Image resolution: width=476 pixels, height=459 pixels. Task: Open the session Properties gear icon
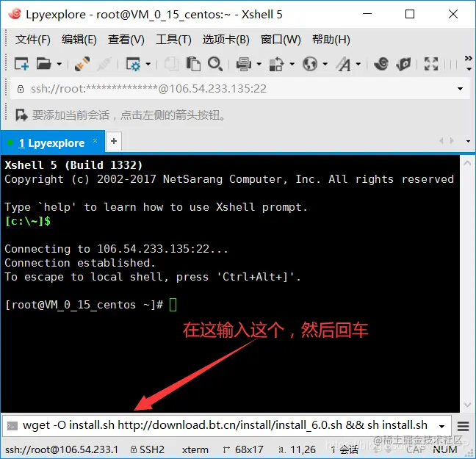click(133, 64)
